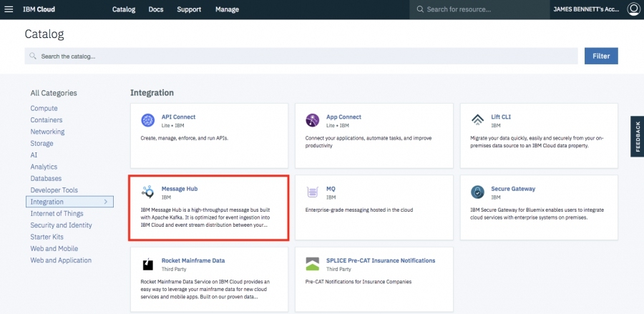Click the Filter button
644x314 pixels.
601,57
